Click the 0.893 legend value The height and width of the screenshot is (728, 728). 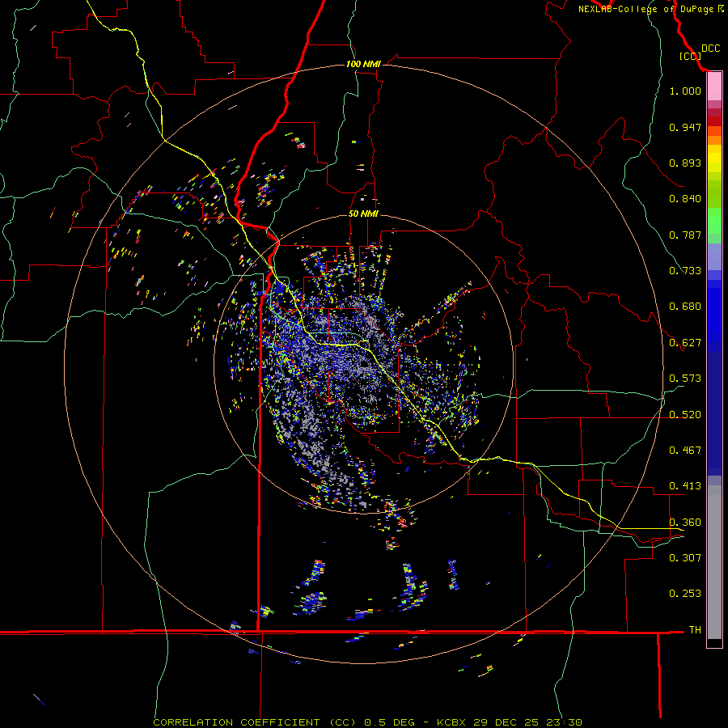tap(685, 163)
